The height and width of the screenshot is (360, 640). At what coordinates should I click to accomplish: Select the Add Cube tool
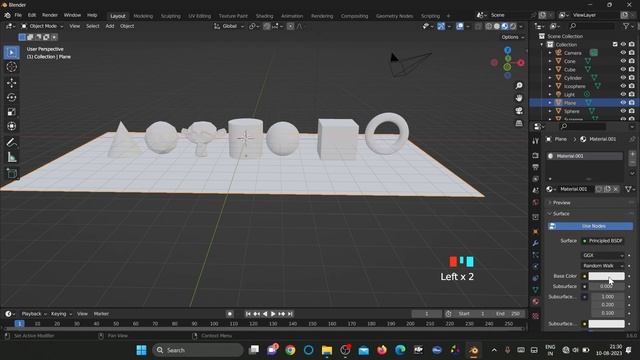point(11,173)
